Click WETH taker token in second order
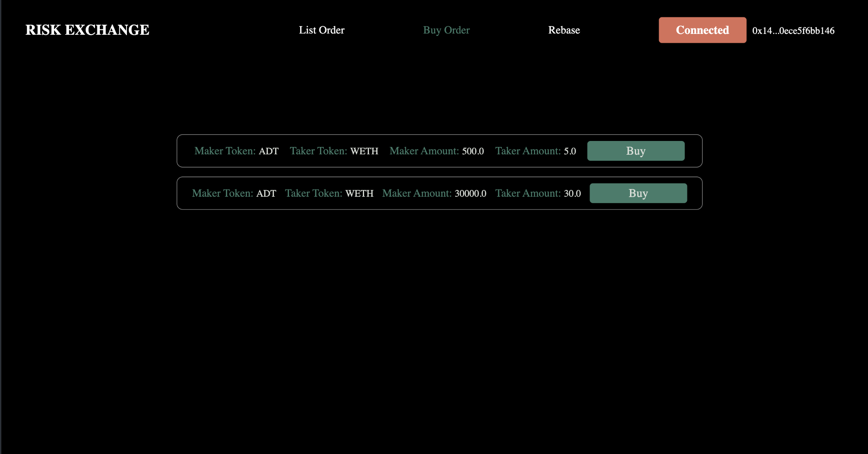 (359, 193)
